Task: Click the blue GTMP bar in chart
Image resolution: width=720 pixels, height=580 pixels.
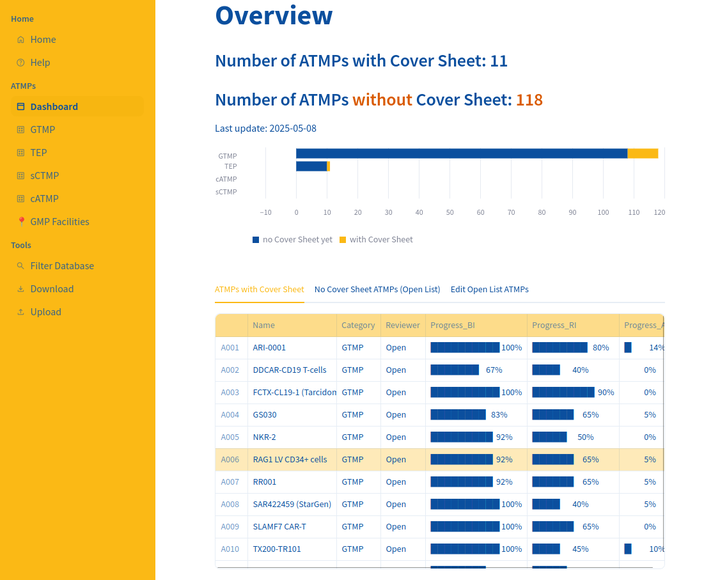Action: pyautogui.click(x=460, y=153)
